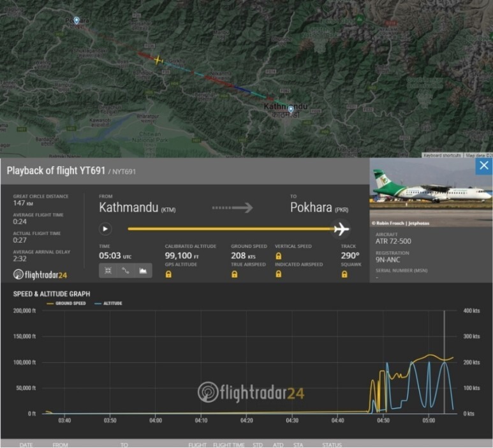
Task: Click the Robin Frosch Jetphotos credit
Action: [x=401, y=223]
